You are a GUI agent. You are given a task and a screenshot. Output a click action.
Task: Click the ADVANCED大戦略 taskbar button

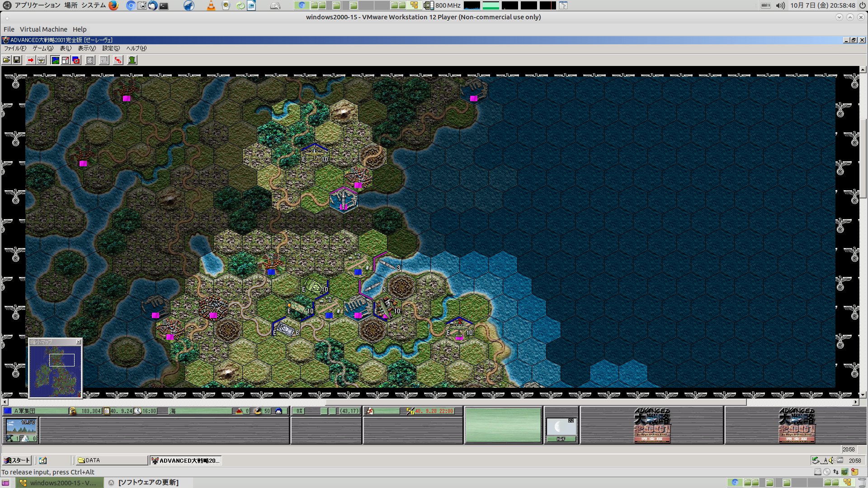pos(185,460)
